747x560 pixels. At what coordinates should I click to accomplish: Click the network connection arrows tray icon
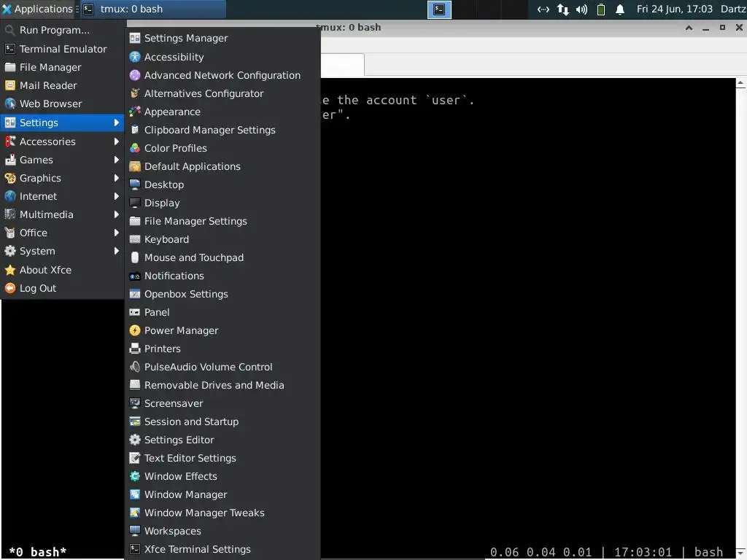tap(562, 9)
